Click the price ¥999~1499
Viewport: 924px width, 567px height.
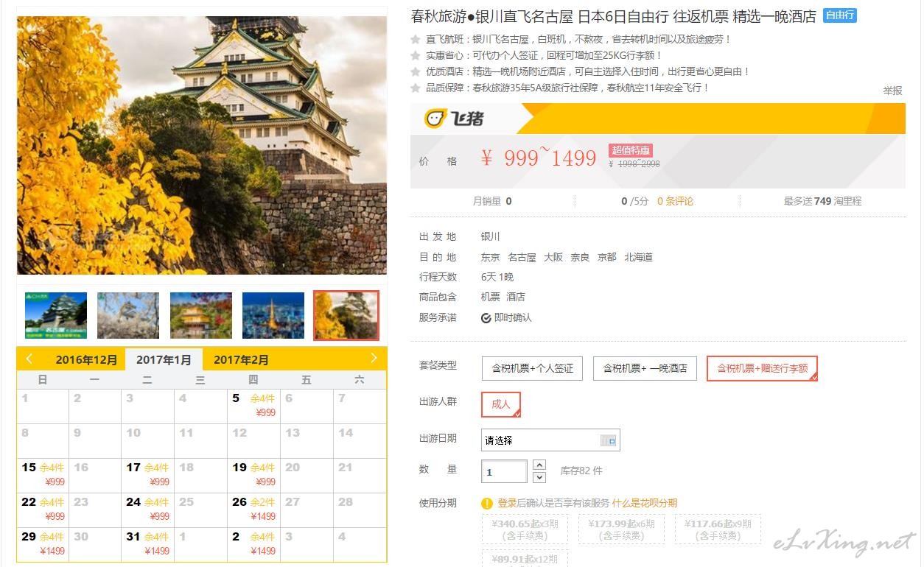pos(539,158)
